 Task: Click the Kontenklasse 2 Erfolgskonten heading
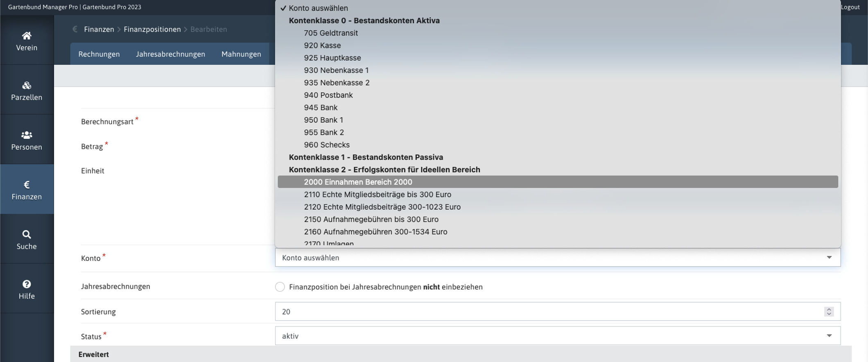(x=384, y=170)
